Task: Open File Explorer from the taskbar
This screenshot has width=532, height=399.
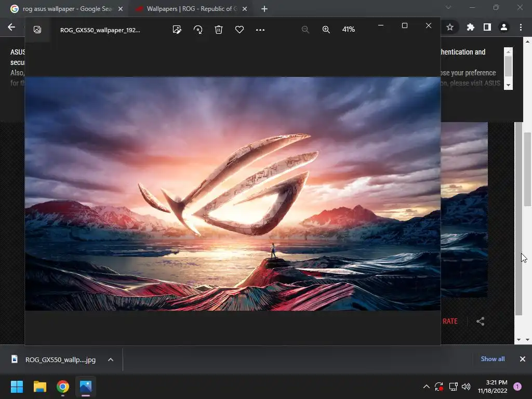Action: (x=39, y=387)
